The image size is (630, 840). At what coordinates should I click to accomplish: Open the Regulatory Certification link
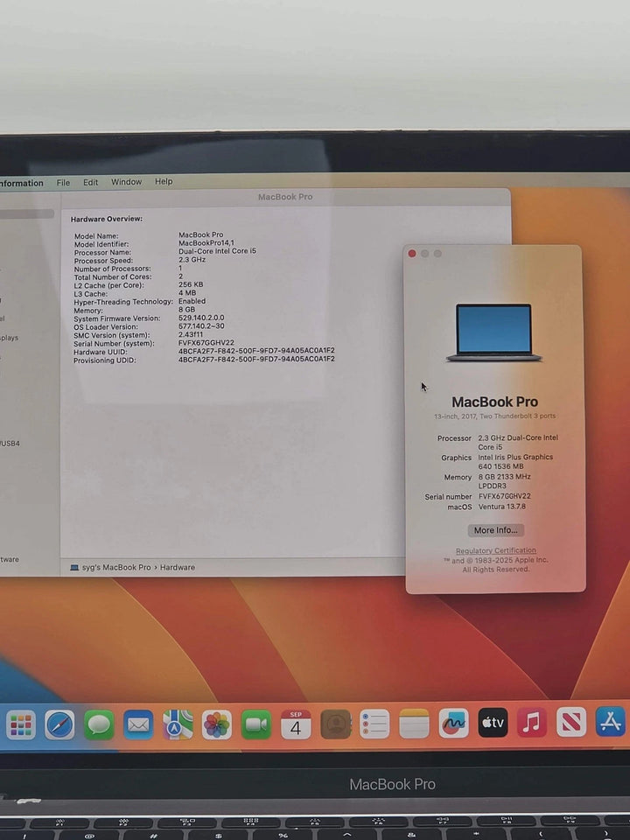pos(495,550)
